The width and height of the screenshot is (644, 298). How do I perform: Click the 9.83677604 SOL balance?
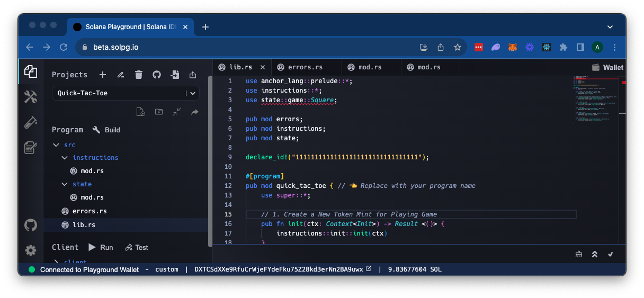click(415, 269)
